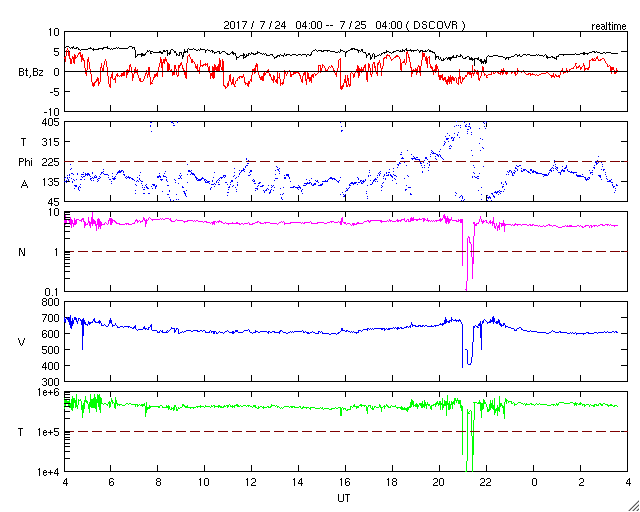Click the "300" tick on the V axis
Viewport: 640px width, 512px height.
(x=52, y=382)
